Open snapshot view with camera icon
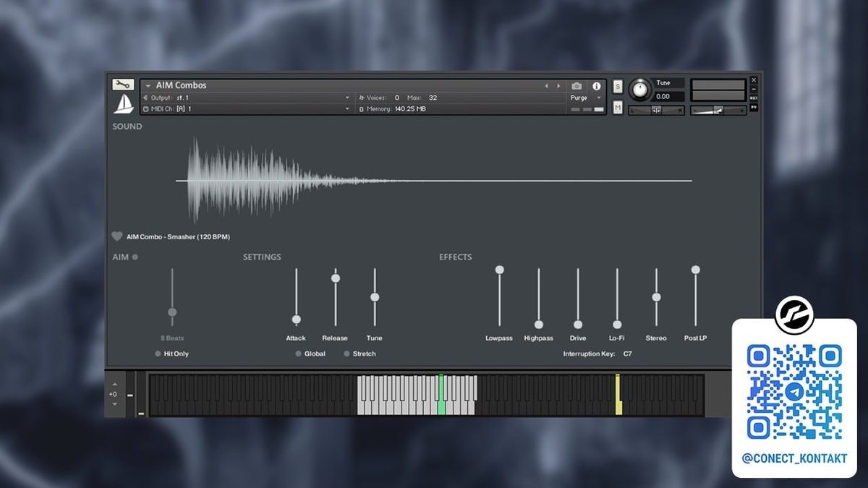The image size is (868, 488). (x=576, y=86)
